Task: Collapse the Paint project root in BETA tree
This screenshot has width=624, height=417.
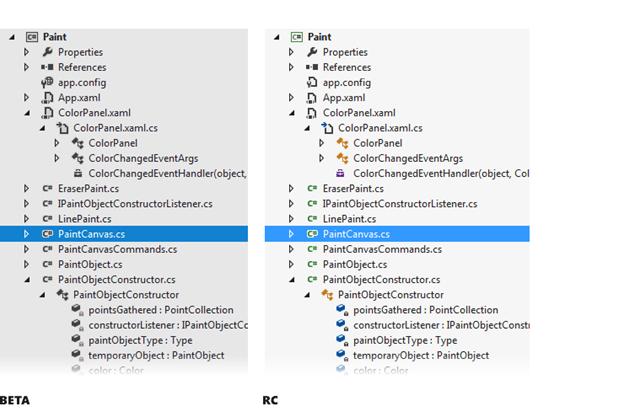Action: [12, 37]
